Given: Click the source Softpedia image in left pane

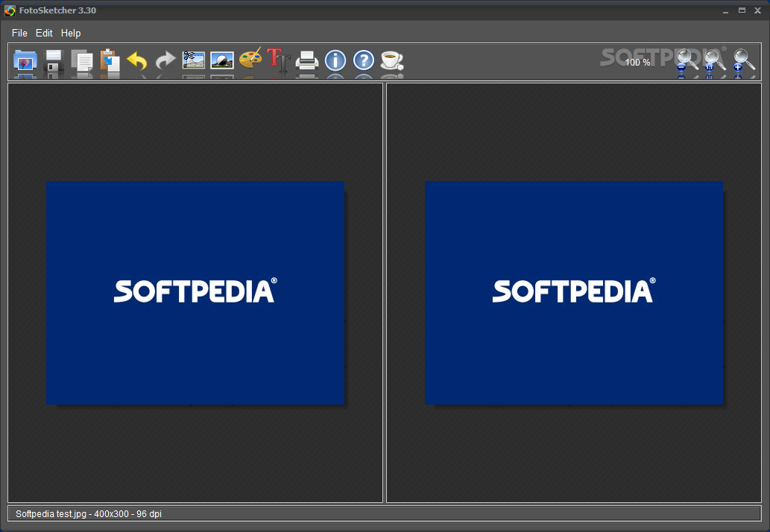Looking at the screenshot, I should point(195,293).
